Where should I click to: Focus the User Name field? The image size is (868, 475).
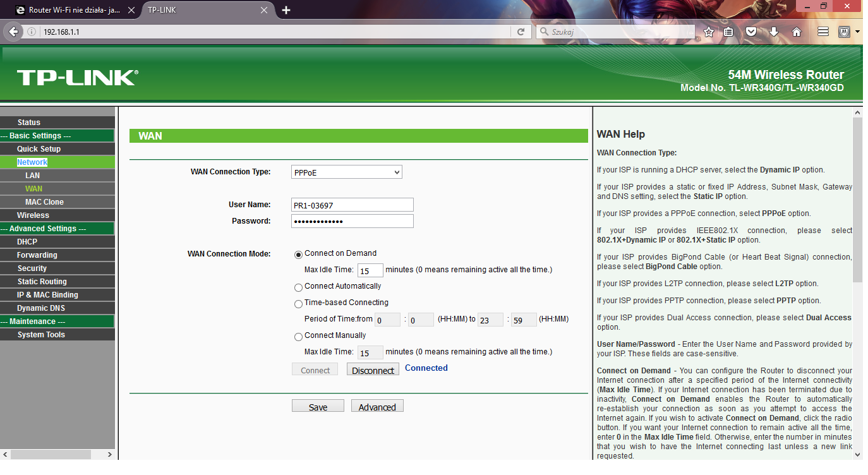click(353, 205)
